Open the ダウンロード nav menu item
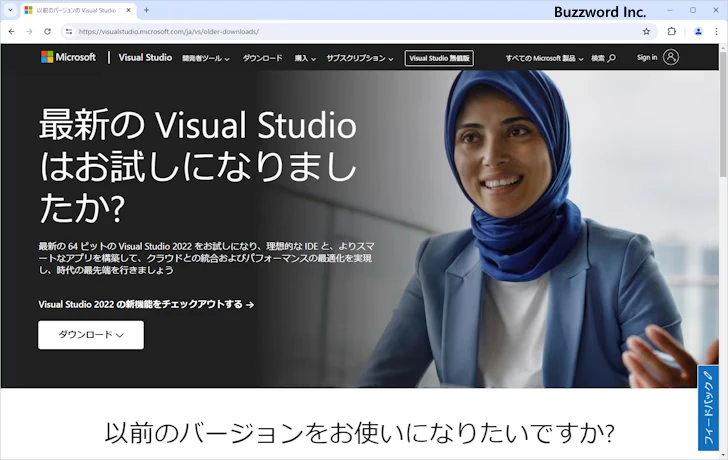Screen dimensions: 728x460 coord(262,58)
